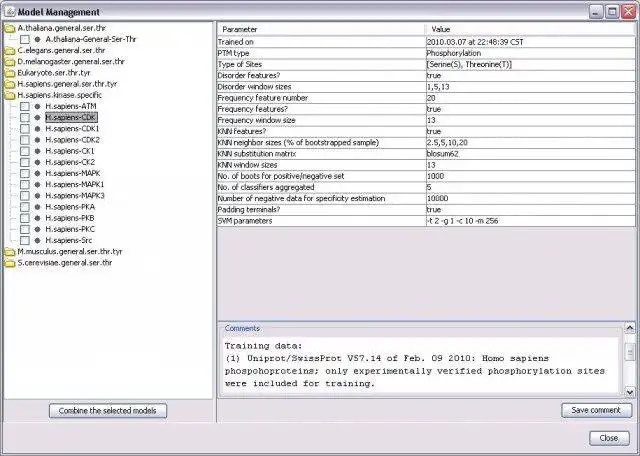
Task: Click inside the Comments text area
Action: (x=421, y=365)
